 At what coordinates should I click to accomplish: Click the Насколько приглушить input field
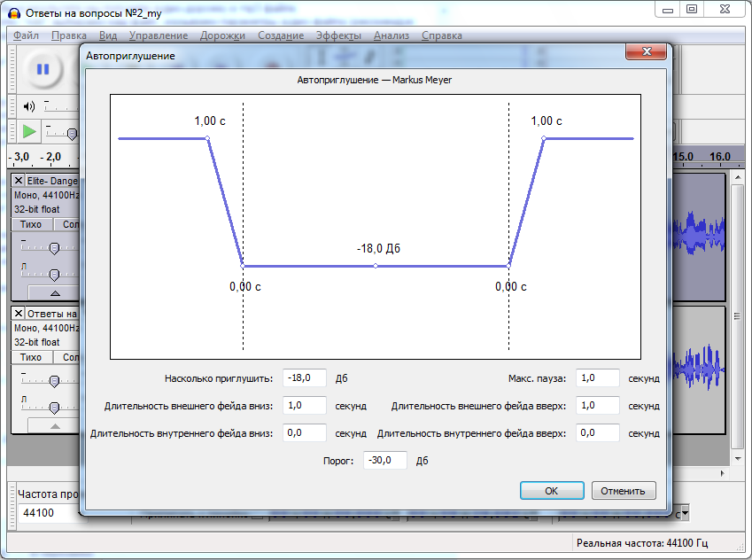(x=305, y=377)
